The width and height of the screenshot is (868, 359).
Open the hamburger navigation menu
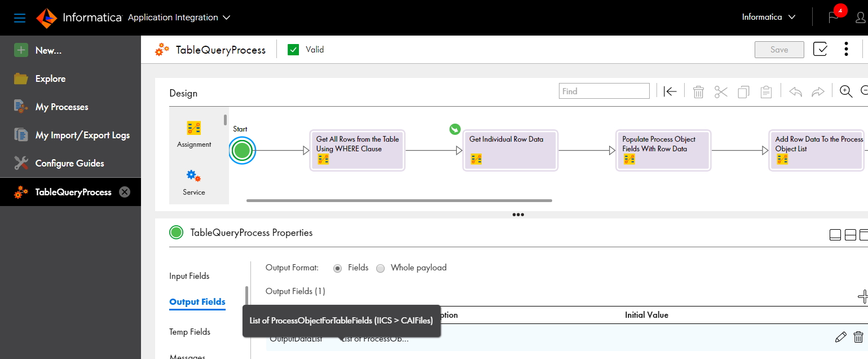click(x=20, y=18)
